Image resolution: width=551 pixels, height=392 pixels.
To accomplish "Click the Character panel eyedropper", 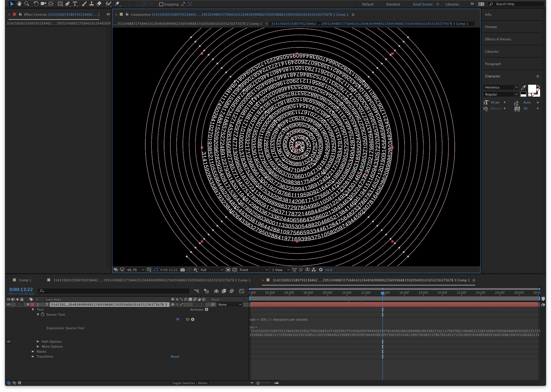I will 523,87.
